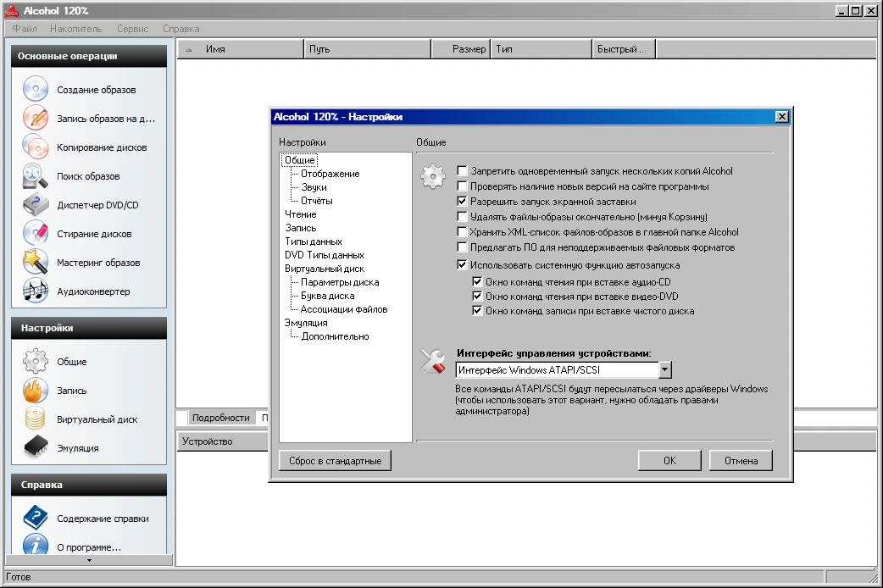This screenshot has width=883, height=588.
Task: Click the Копирование дисков icon
Action: point(36,147)
